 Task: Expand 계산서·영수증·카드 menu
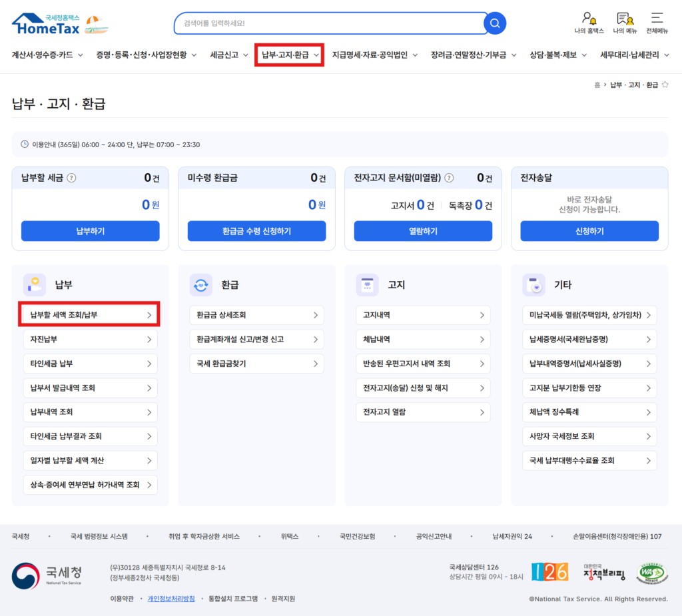(47, 55)
